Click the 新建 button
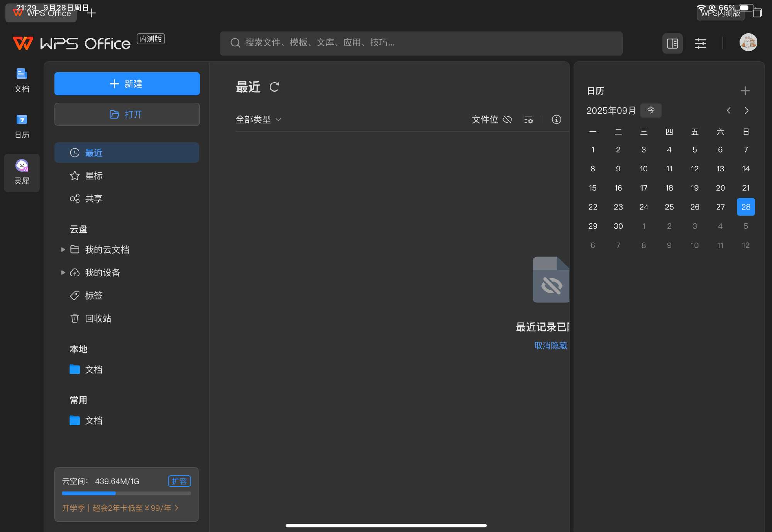Viewport: 772px width, 532px height. pos(127,84)
